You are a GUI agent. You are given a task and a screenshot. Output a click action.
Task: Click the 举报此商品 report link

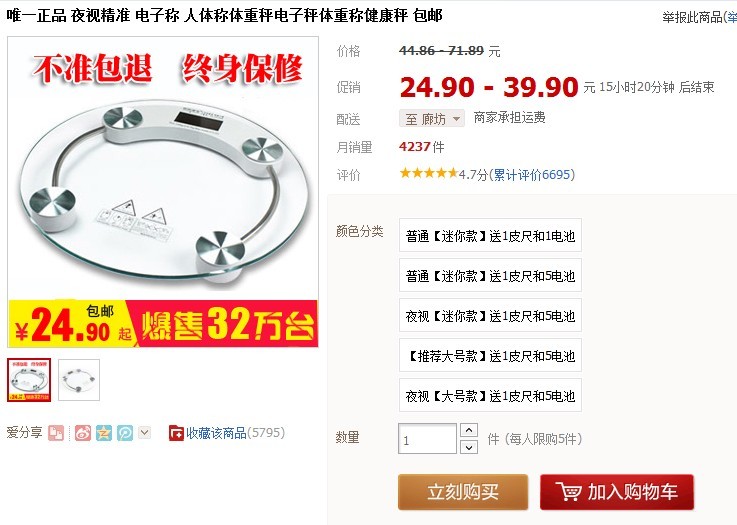click(692, 17)
